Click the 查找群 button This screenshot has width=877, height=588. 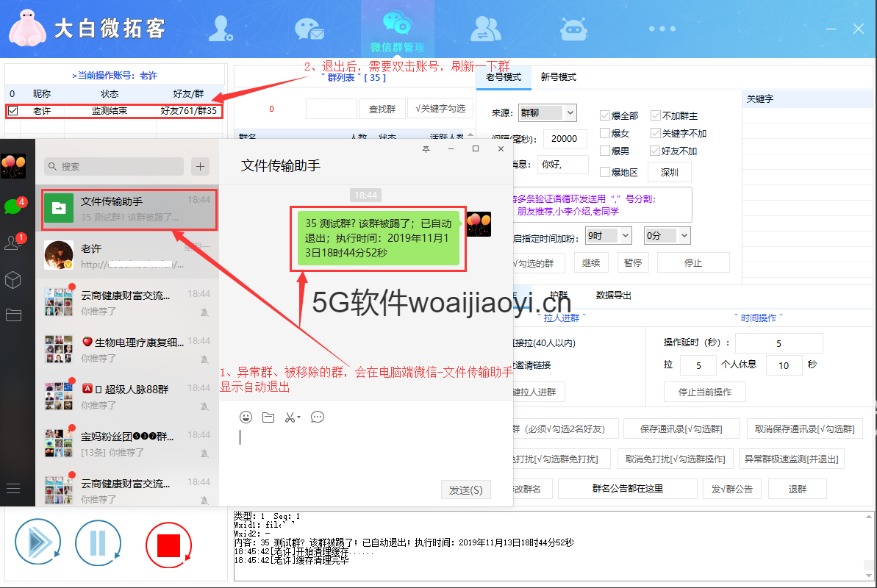click(382, 109)
